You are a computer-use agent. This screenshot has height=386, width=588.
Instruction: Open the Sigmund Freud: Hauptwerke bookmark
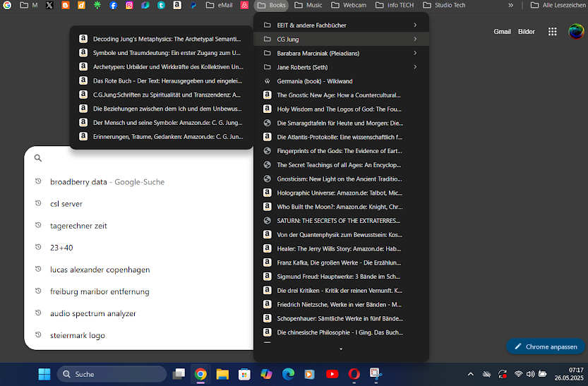click(341, 277)
